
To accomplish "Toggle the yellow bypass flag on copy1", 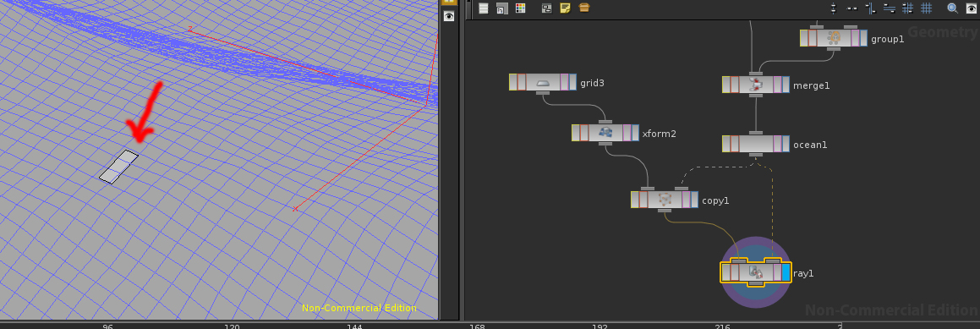I will coord(635,200).
